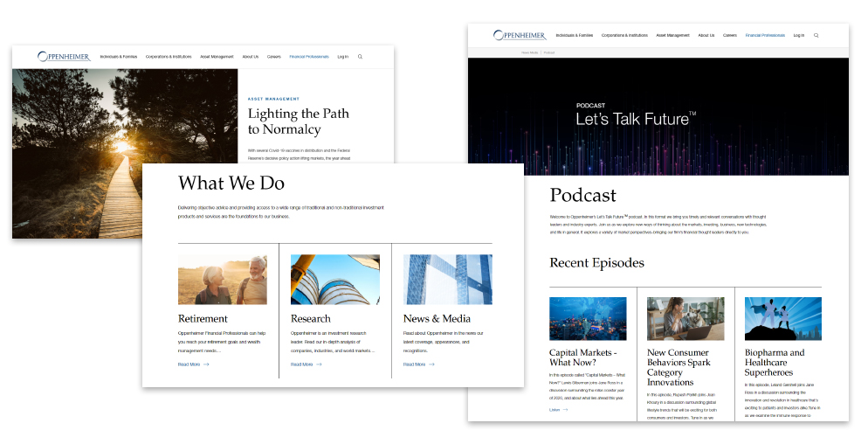868x437 pixels.
Task: Open About Us in the homepage navigation
Action: pos(251,57)
